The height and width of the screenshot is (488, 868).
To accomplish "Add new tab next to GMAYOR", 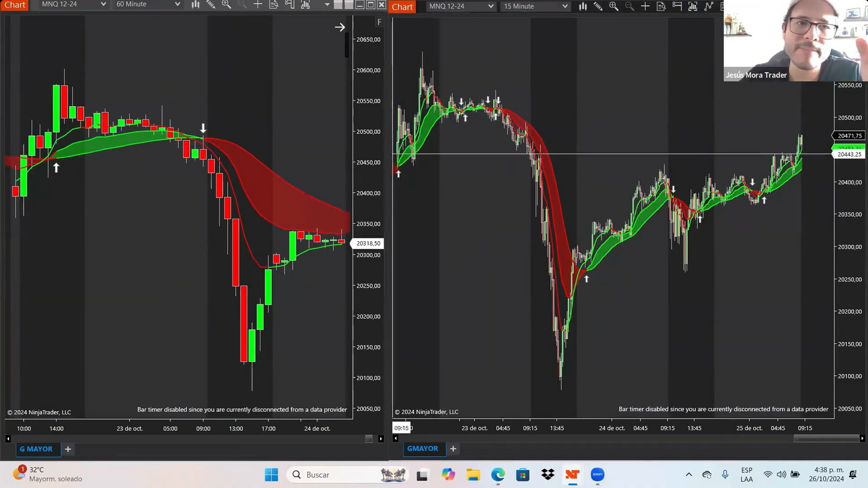I will 453,448.
